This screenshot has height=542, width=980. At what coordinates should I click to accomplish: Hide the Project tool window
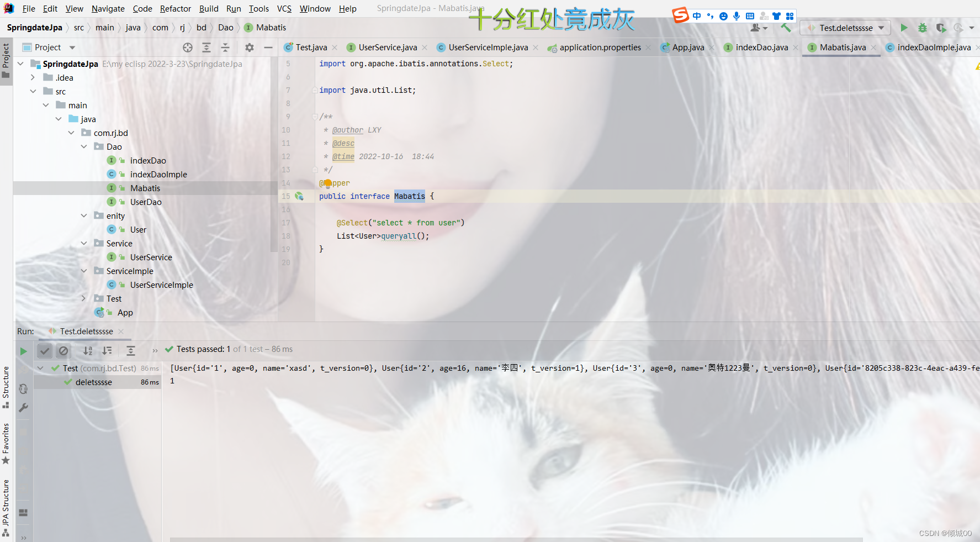tap(268, 48)
